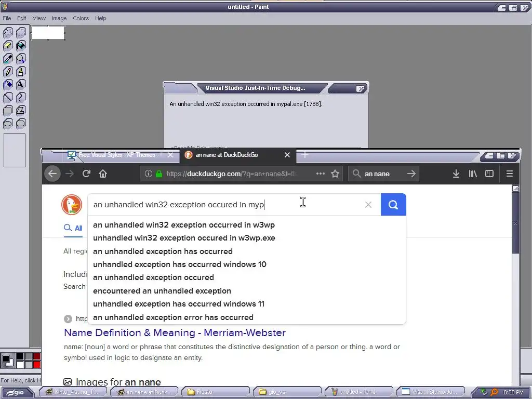The image size is (532, 399).
Task: Open the browser home page
Action: (103, 174)
